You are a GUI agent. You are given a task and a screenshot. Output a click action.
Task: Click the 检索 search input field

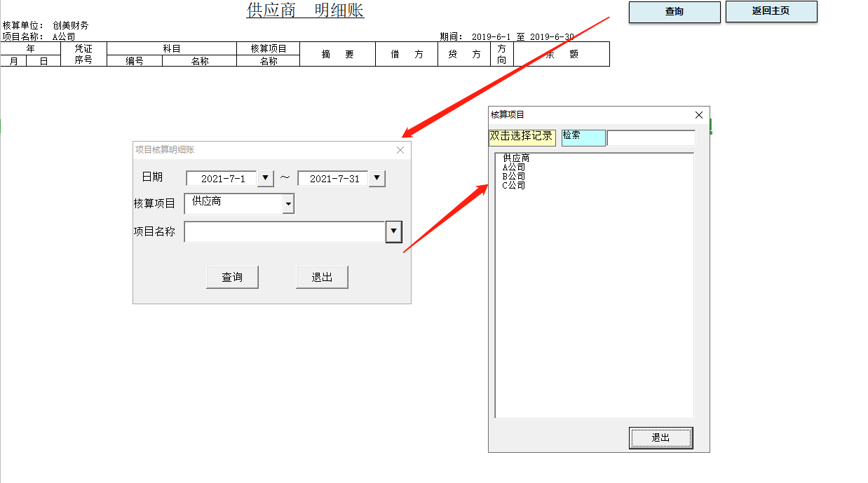coord(651,137)
